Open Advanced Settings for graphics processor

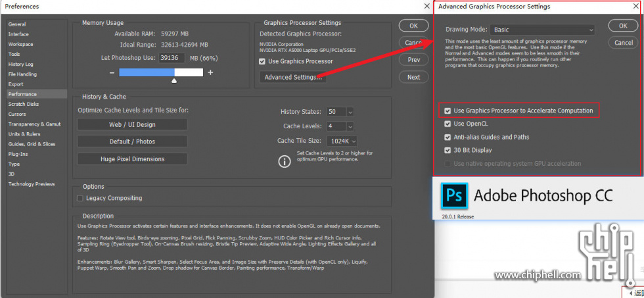293,77
